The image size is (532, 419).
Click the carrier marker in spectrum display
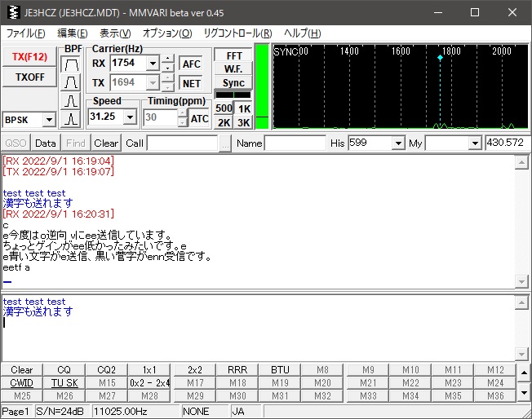(x=440, y=58)
